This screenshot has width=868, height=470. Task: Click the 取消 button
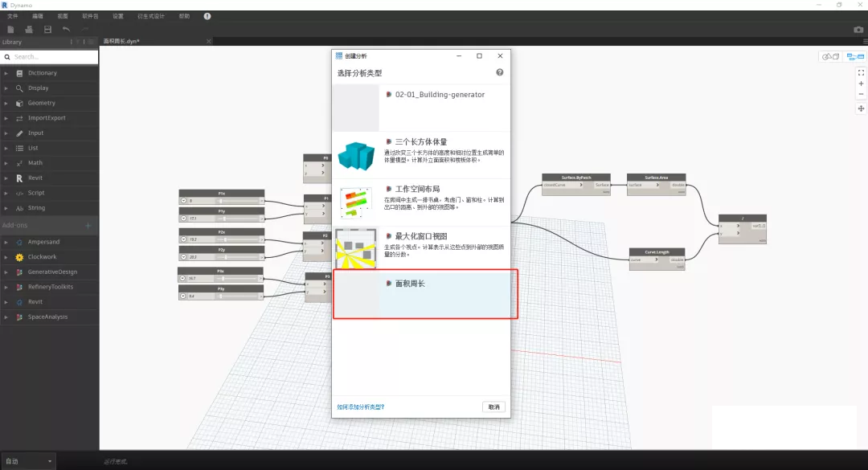(x=493, y=407)
